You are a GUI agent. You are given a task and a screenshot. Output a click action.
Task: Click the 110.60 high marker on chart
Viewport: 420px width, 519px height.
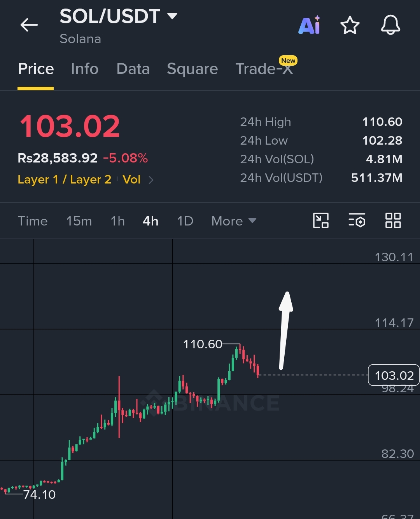[203, 344]
